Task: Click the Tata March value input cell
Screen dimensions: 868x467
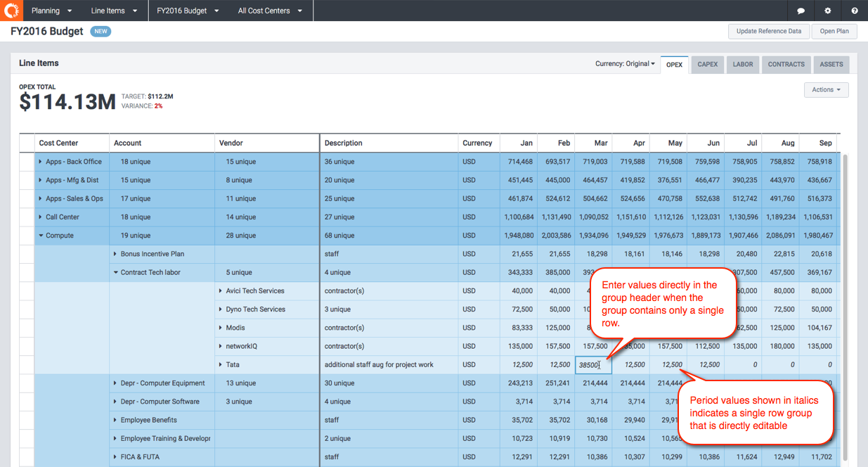Action: [592, 365]
